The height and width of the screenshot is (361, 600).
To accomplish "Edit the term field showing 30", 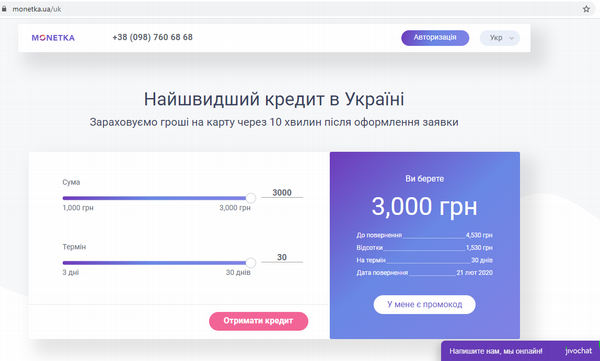I will click(282, 257).
